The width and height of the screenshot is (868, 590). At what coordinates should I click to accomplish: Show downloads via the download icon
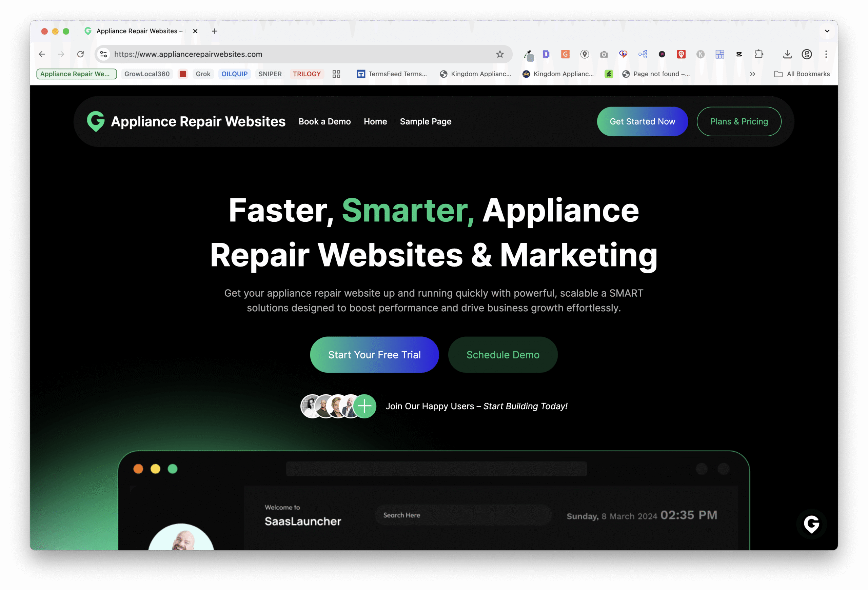pos(787,54)
